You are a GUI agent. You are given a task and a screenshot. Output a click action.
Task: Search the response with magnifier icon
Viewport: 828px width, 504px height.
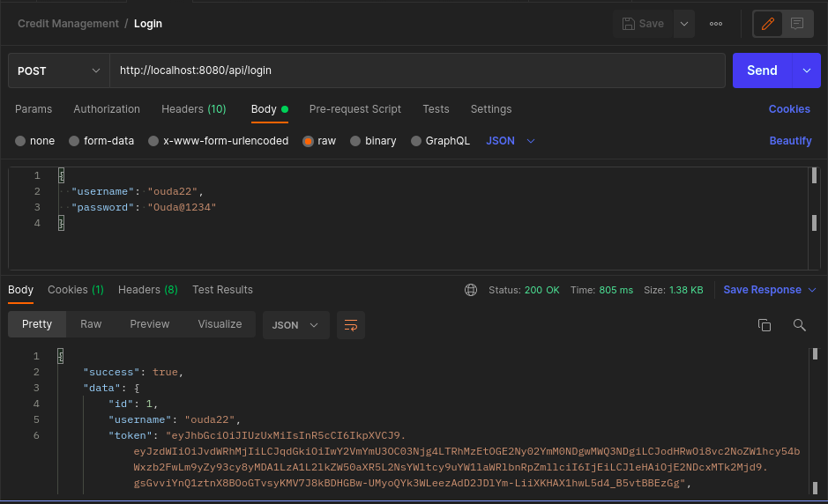click(x=799, y=325)
